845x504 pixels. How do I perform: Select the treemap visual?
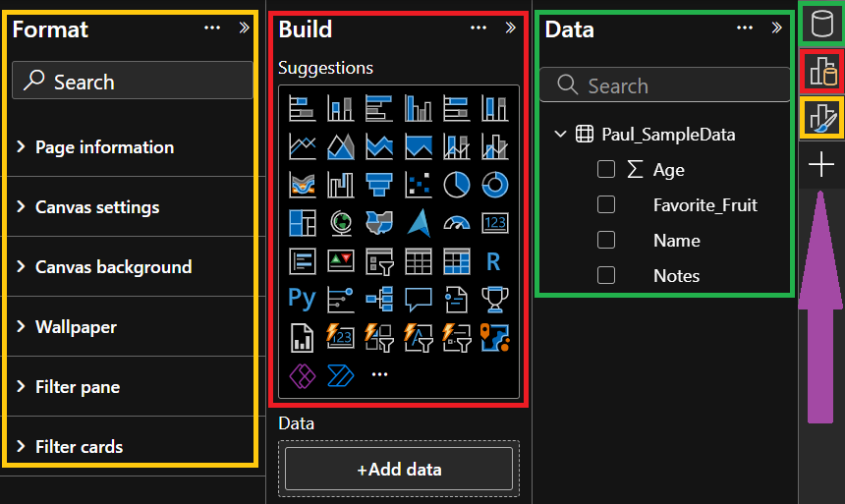click(302, 223)
